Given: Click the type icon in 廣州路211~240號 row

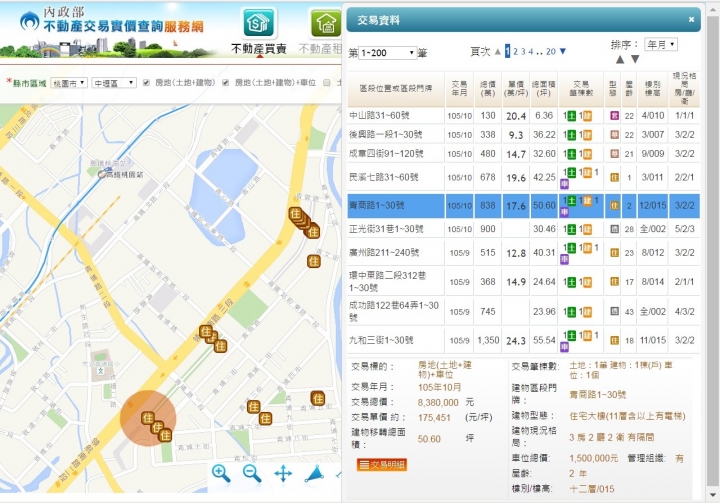Looking at the screenshot, I should [614, 253].
